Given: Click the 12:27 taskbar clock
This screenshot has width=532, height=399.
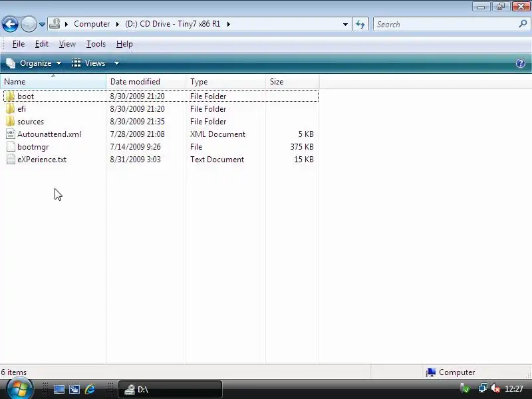Looking at the screenshot, I should point(513,388).
